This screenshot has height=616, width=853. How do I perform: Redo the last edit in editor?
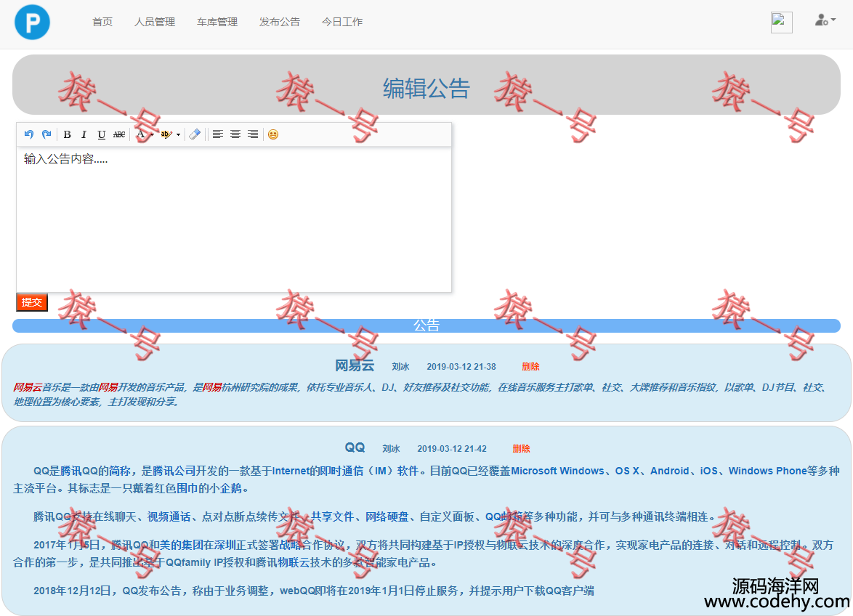47,134
